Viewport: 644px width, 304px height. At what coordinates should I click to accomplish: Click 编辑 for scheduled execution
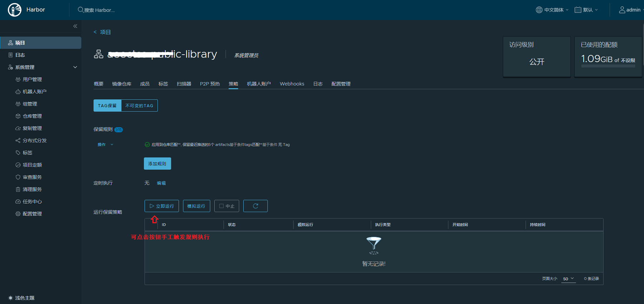point(161,183)
